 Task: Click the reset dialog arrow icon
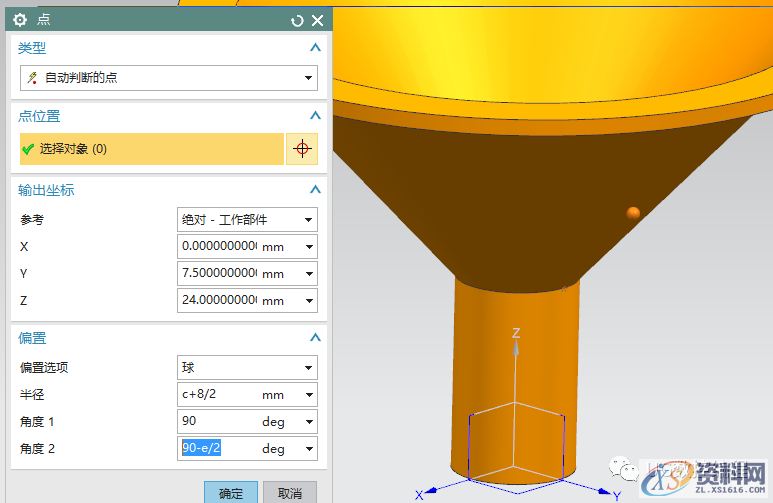tap(297, 20)
